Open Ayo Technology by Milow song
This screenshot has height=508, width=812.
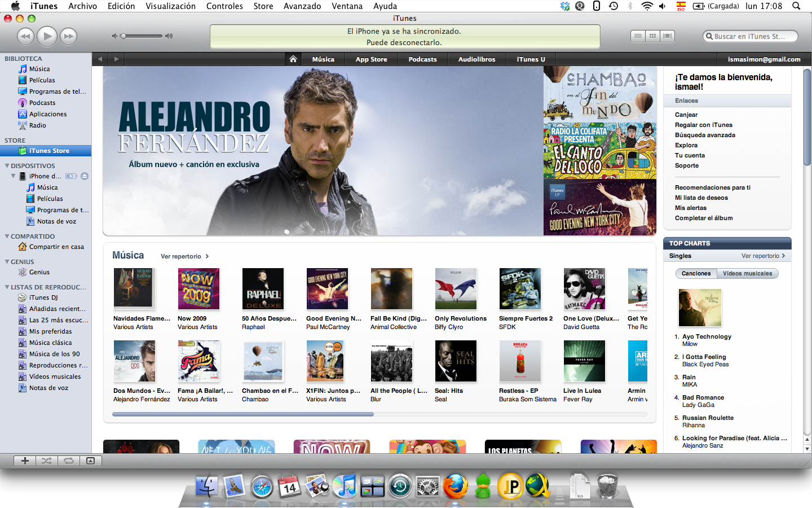click(707, 336)
